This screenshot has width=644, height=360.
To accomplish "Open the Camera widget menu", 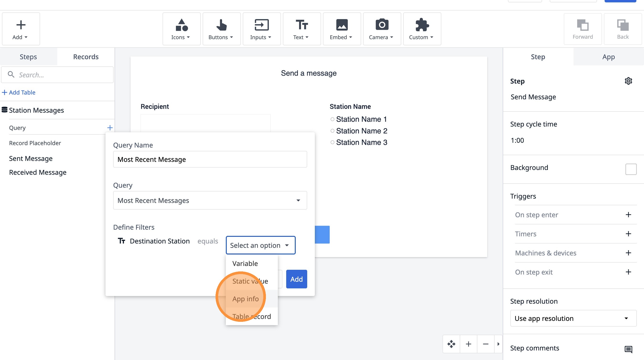I will click(381, 29).
